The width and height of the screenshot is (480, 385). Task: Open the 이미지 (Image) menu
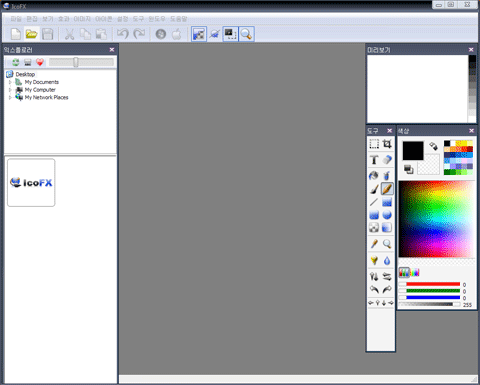[x=82, y=19]
